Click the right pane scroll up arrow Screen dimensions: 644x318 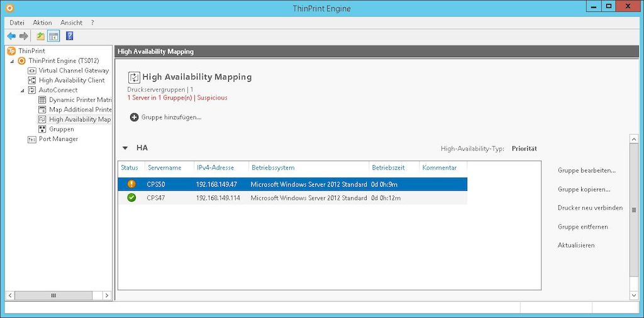634,139
